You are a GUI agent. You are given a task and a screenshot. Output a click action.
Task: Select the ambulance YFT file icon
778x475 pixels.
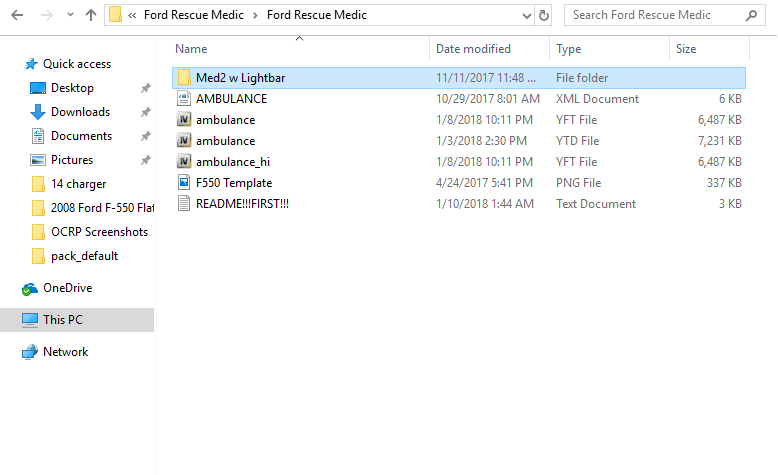coord(184,120)
